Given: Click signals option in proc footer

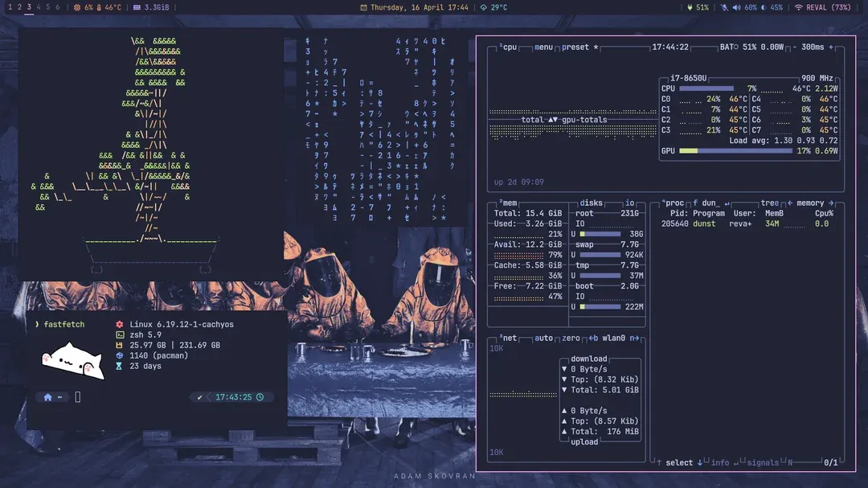Looking at the screenshot, I should tap(763, 463).
